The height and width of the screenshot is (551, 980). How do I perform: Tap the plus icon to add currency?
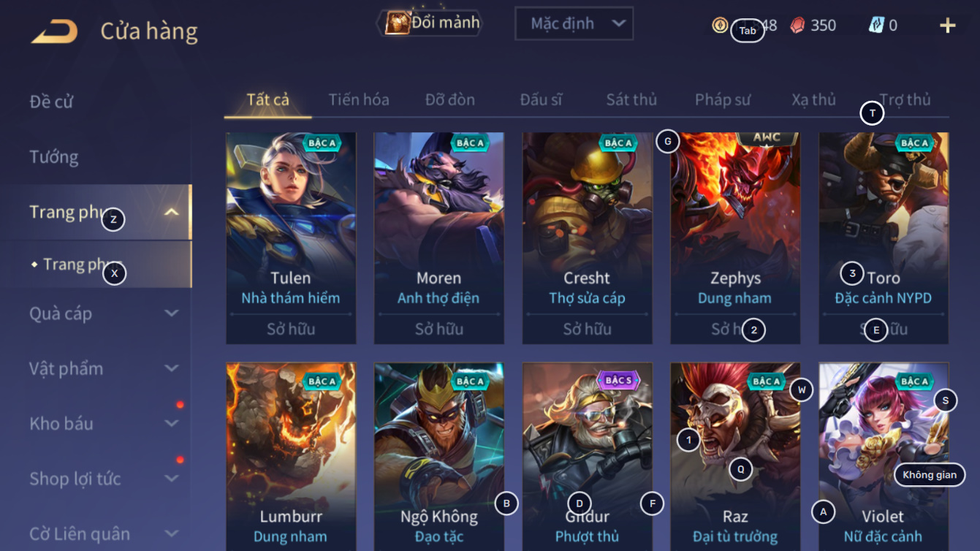click(947, 26)
